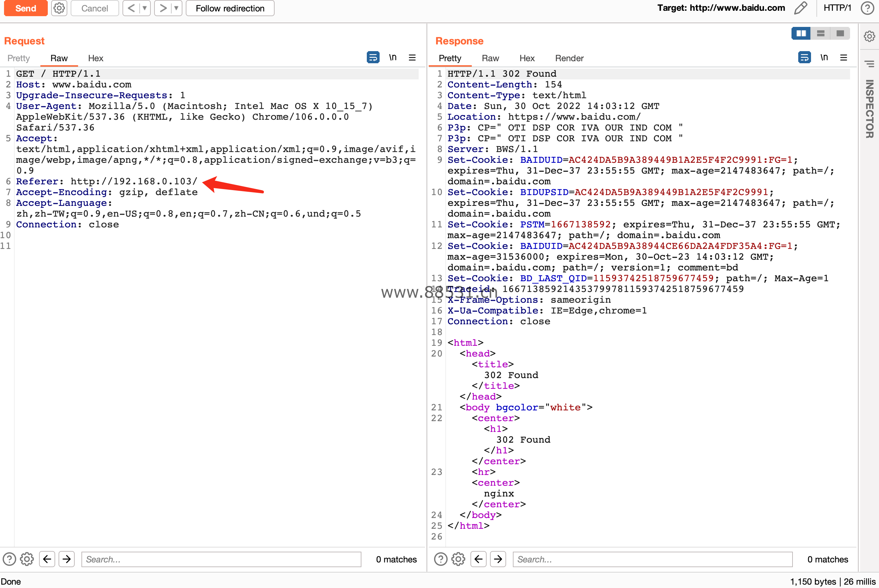Click Inspector lines layout icon
The image size is (879, 588).
coord(869,64)
